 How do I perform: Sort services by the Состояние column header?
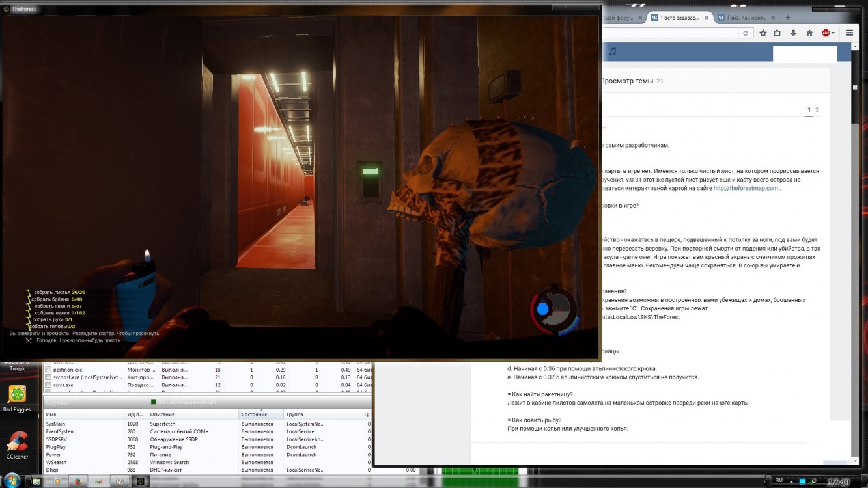[254, 414]
